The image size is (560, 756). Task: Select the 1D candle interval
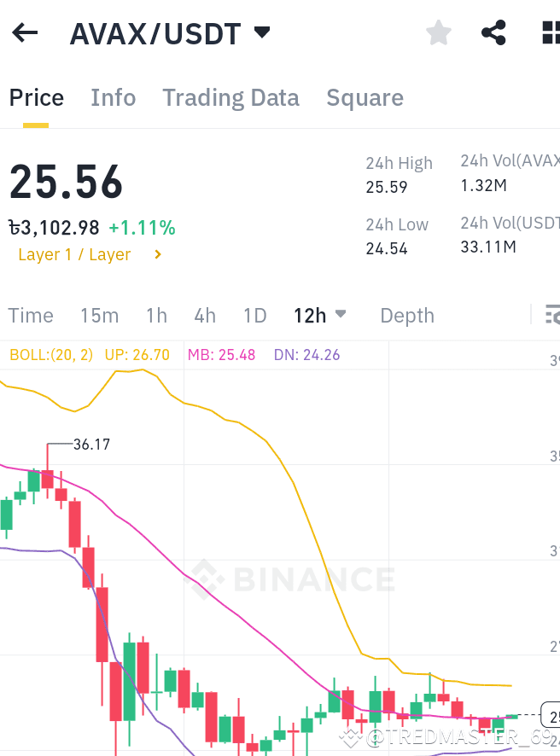click(x=254, y=315)
